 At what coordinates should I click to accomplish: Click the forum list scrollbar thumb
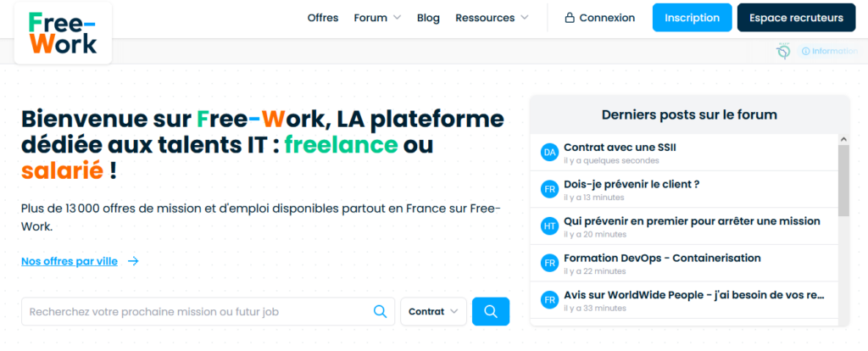pos(843,181)
